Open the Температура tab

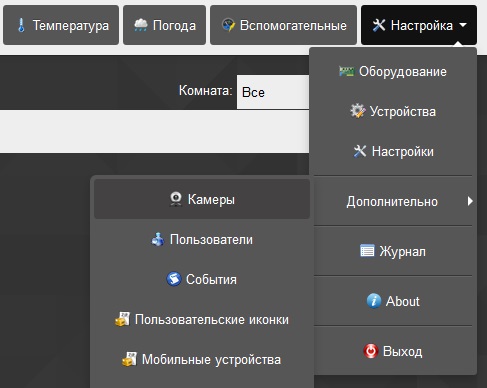tap(61, 25)
